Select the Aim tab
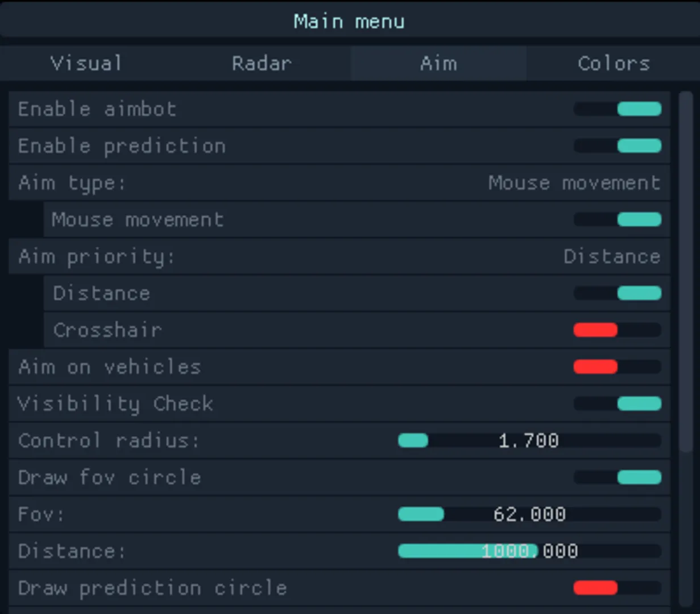 pos(438,63)
